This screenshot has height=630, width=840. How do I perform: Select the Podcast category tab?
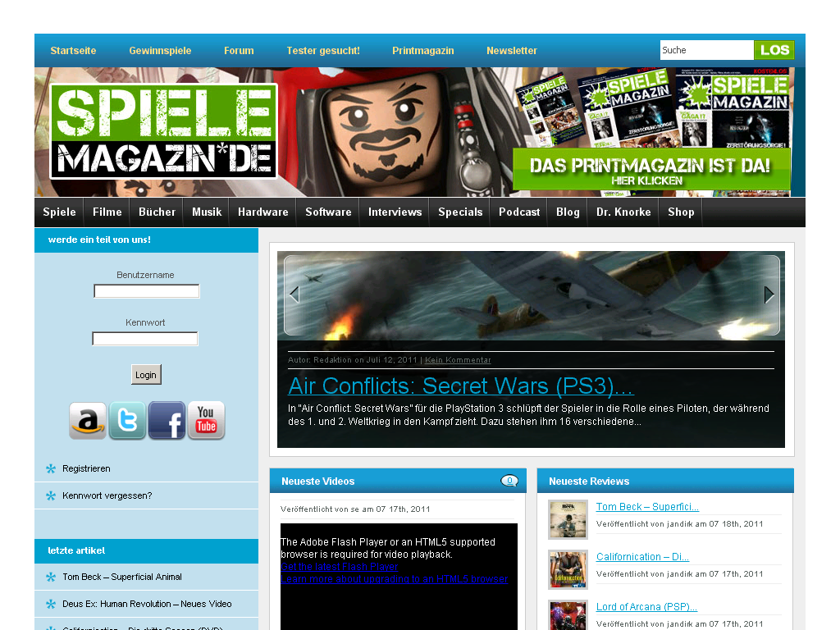(x=519, y=212)
